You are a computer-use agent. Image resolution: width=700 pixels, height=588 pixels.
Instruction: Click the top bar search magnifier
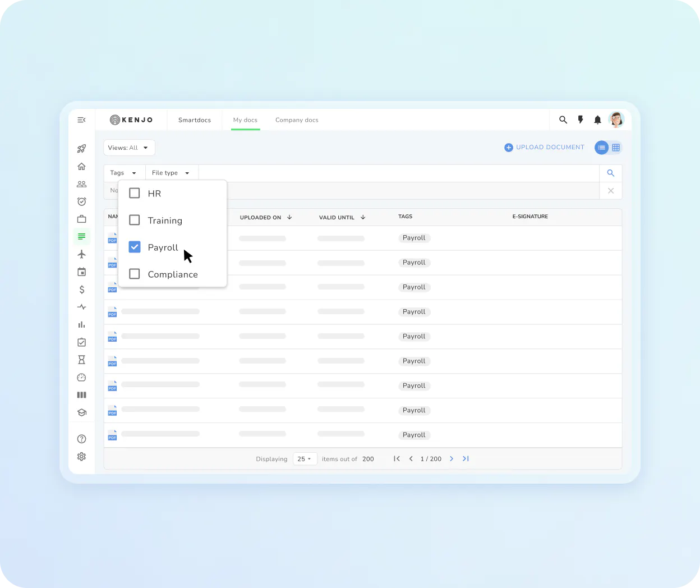point(563,120)
